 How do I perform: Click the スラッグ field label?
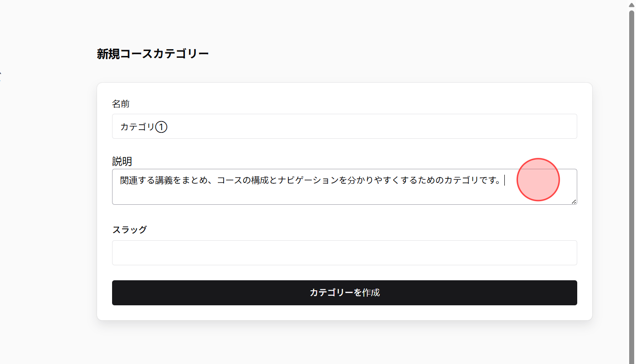point(130,229)
